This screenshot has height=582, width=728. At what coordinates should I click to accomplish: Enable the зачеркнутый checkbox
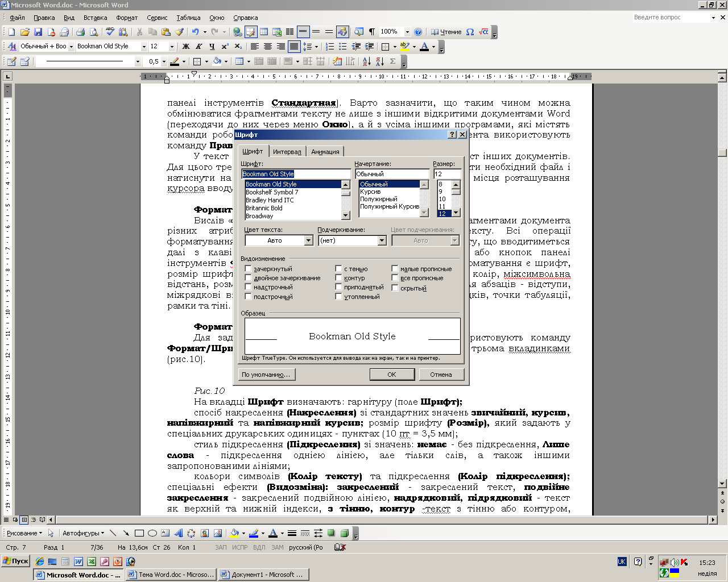coord(248,269)
